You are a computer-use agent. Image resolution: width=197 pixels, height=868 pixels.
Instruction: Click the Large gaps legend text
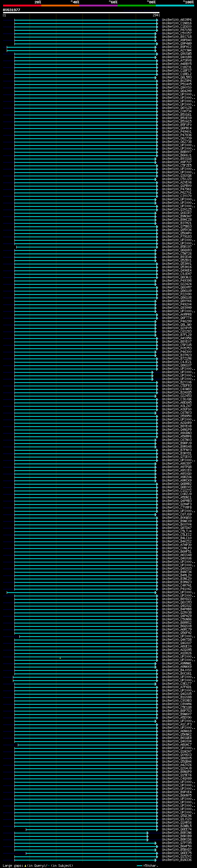click(x=38, y=865)
